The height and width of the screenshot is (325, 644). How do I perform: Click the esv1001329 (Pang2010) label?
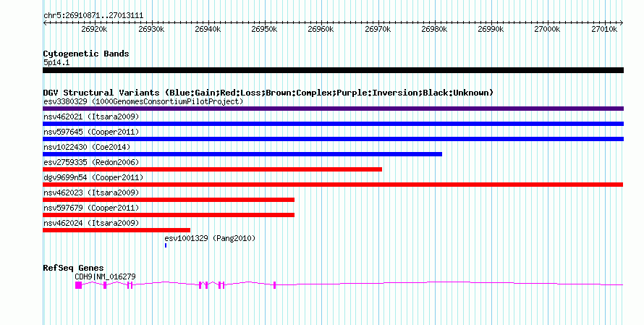point(210,238)
